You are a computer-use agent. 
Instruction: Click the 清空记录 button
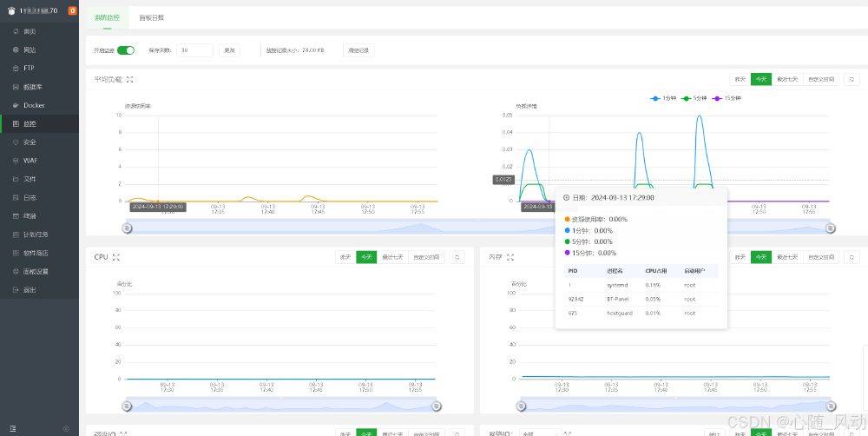click(358, 50)
